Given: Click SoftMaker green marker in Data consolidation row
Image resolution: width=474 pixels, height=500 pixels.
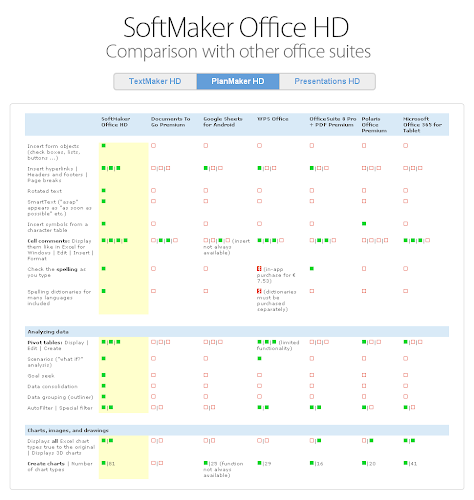Looking at the screenshot, I should 104,386.
